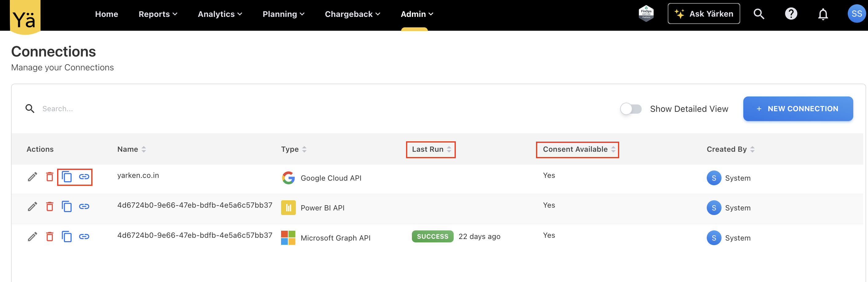Click the FinOps Certified Platform badge
Screen dimensions: 868x282
[646, 14]
